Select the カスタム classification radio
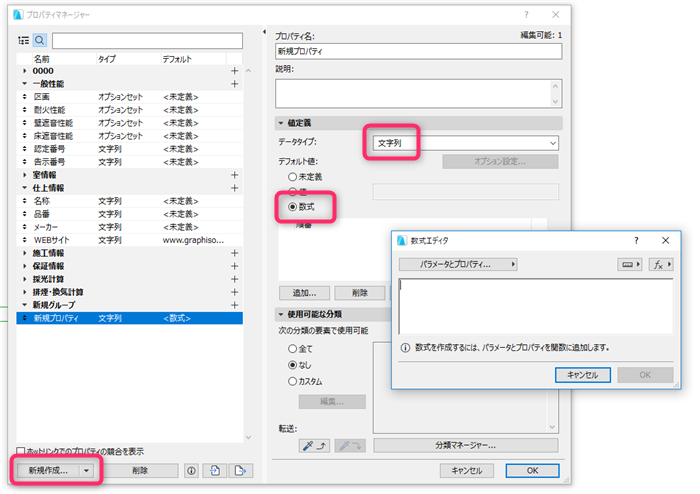Viewport: 700px width, 494px height. (292, 382)
